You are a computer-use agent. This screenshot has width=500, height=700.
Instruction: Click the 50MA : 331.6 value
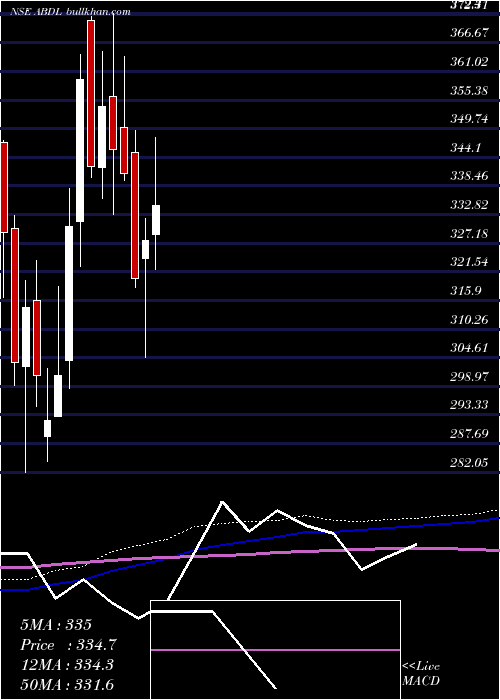point(67,684)
